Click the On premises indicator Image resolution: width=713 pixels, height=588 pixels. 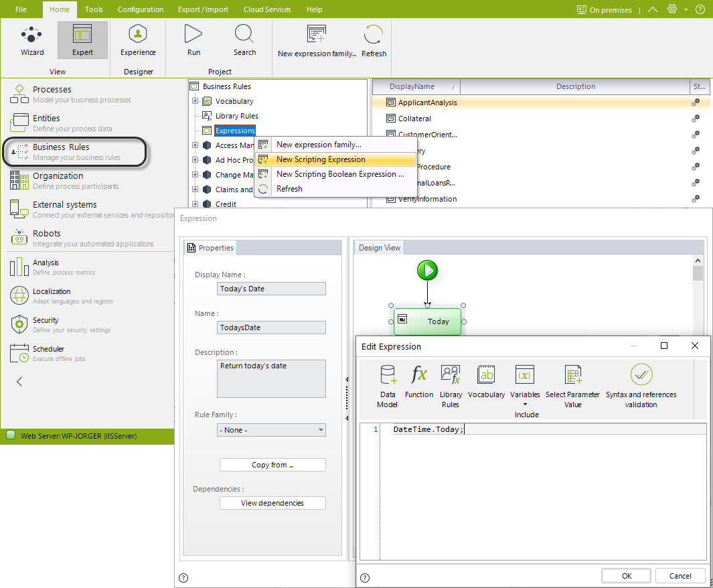coord(605,9)
